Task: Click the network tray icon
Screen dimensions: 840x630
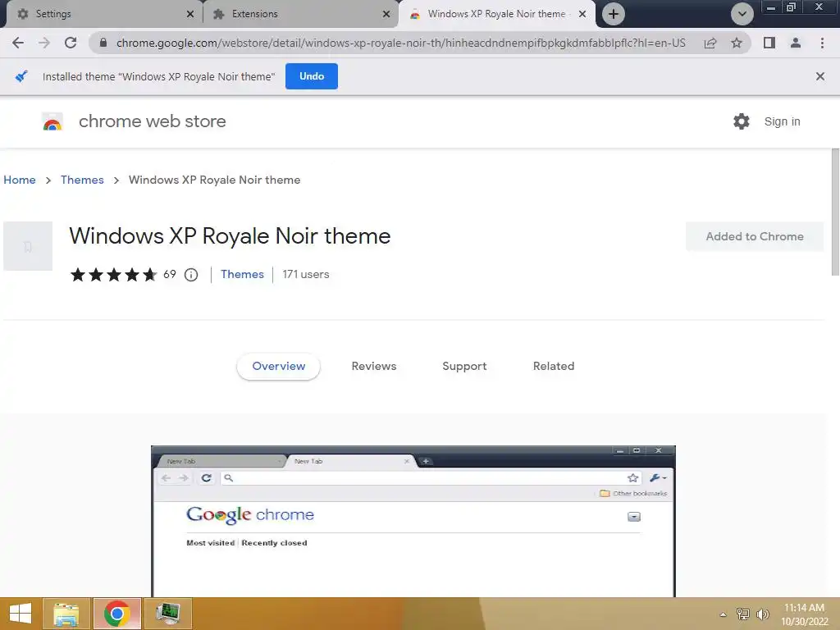Action: pos(742,614)
